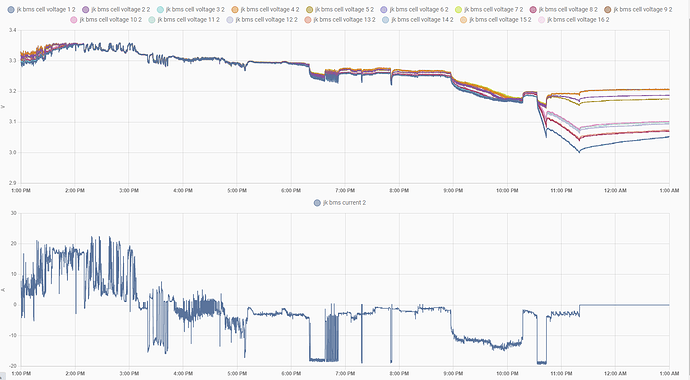690x380 pixels.
Task: Click the orange cell voltage 4 2 swatch
Action: [x=235, y=9]
